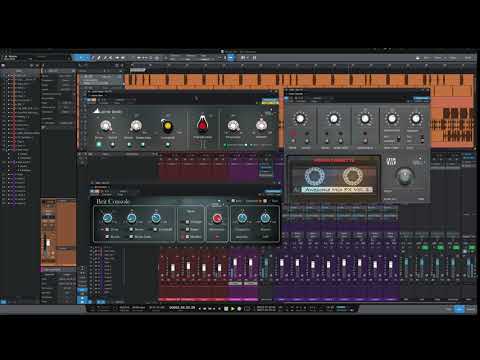This screenshot has width=480, height=360.
Task: Toggle lower-middle checkbox in Brit Console's left section
Action: pos(131,236)
